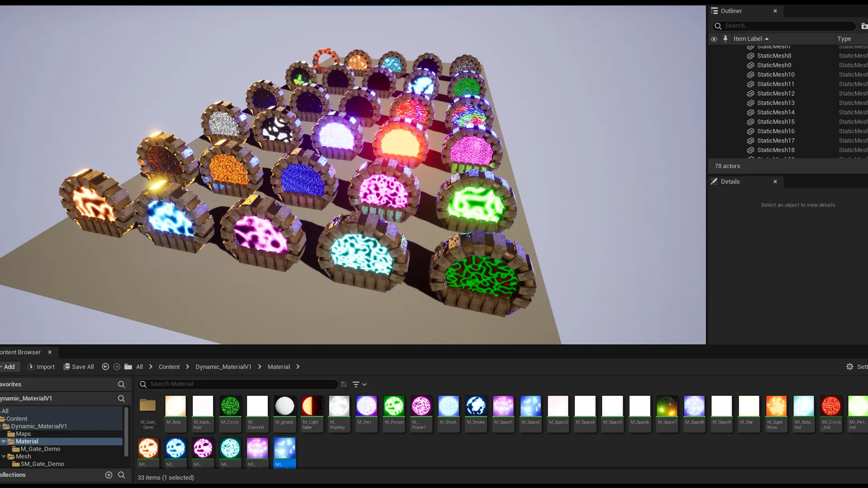Click the Details panel icon

(x=714, y=181)
